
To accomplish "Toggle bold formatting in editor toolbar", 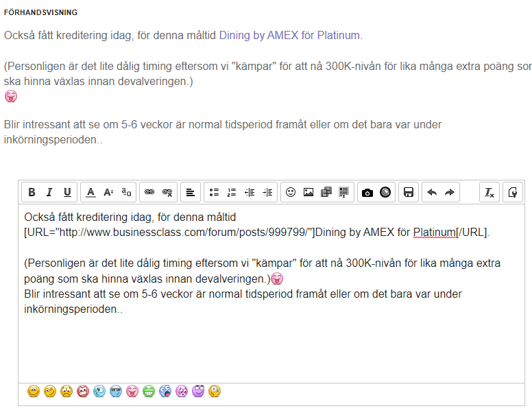I will tap(31, 193).
